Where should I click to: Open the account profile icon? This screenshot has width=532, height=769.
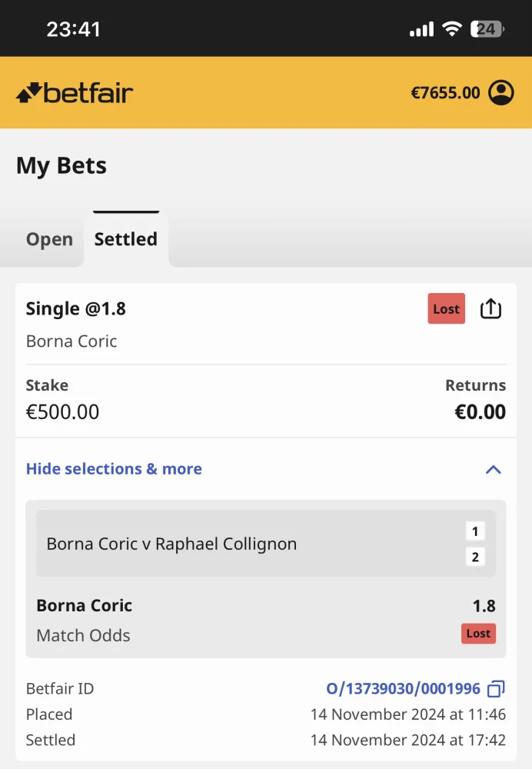click(x=501, y=93)
